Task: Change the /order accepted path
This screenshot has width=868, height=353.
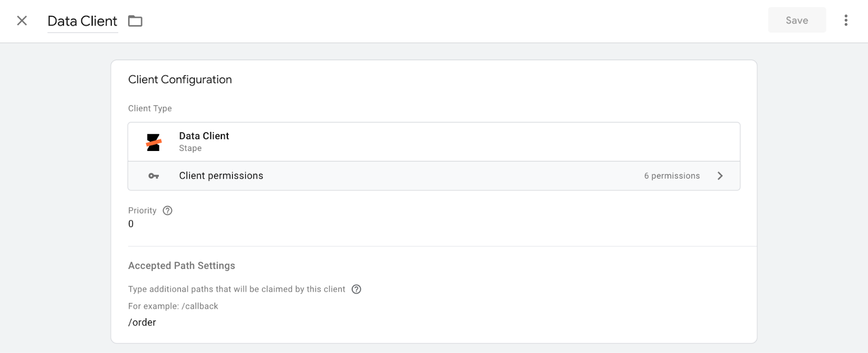Action: (x=142, y=322)
